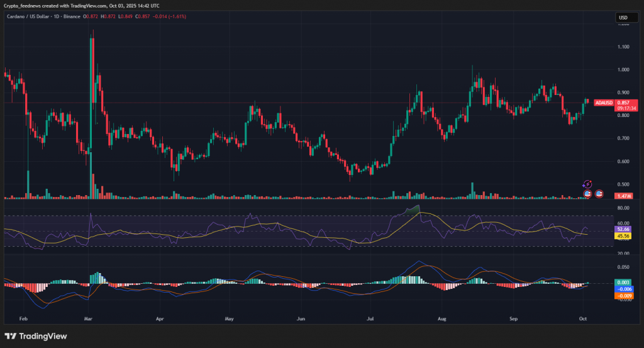
Task: Open the USD currency selector
Action: click(x=623, y=18)
